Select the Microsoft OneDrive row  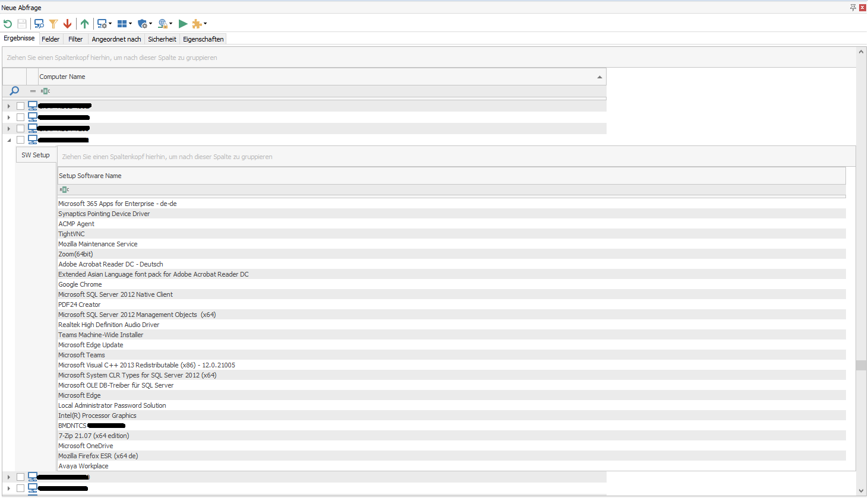[452, 446]
